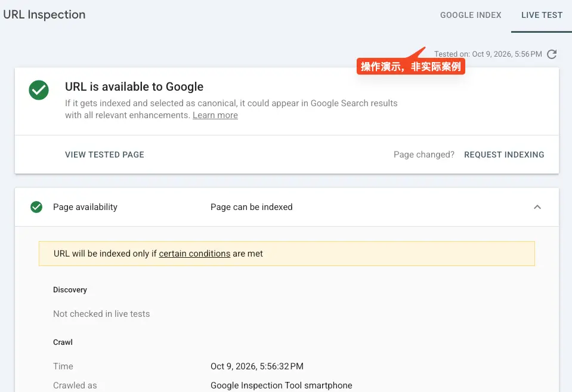Click the 'Time' row label
Image resolution: width=572 pixels, height=392 pixels.
pyautogui.click(x=63, y=366)
